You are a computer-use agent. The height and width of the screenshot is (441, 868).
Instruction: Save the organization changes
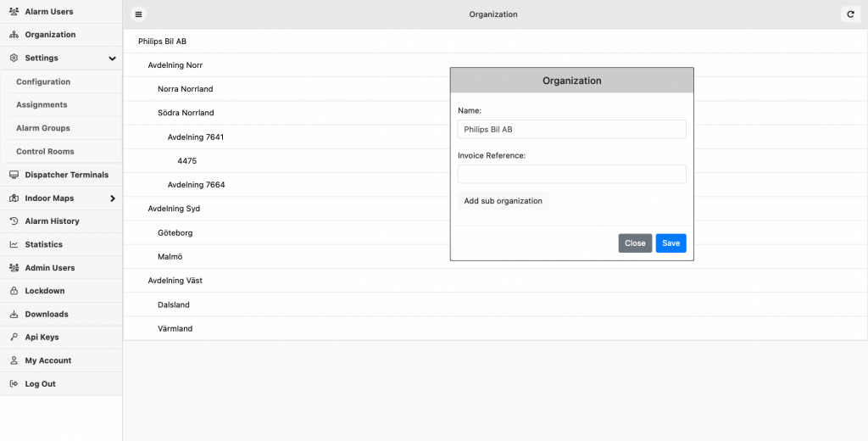pos(671,243)
